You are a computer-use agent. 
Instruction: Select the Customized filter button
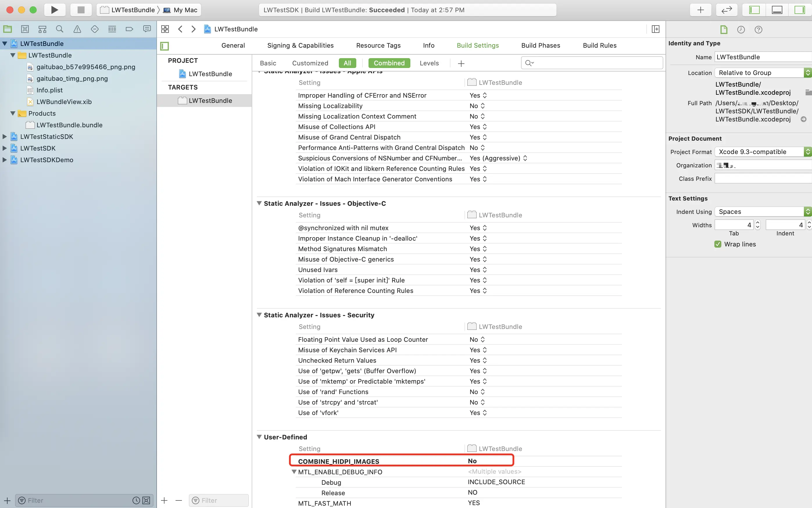pyautogui.click(x=310, y=63)
